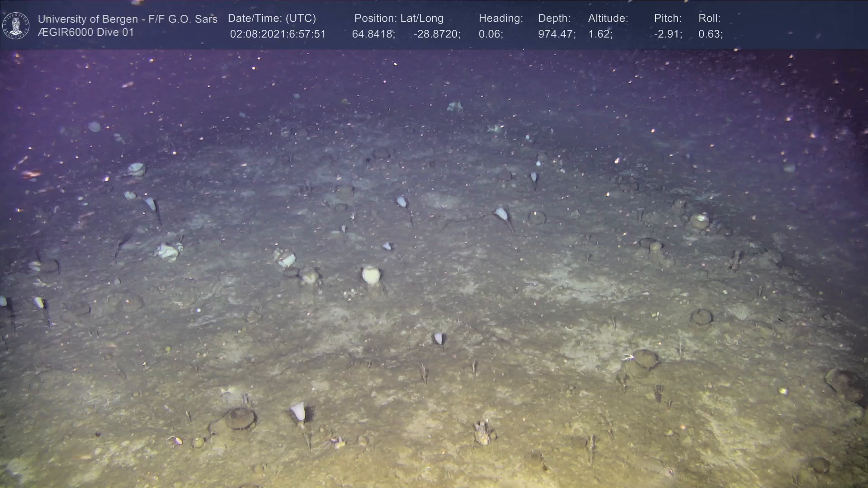The image size is (868, 488).
Task: Click the pitch value -2.91
Action: pos(668,34)
